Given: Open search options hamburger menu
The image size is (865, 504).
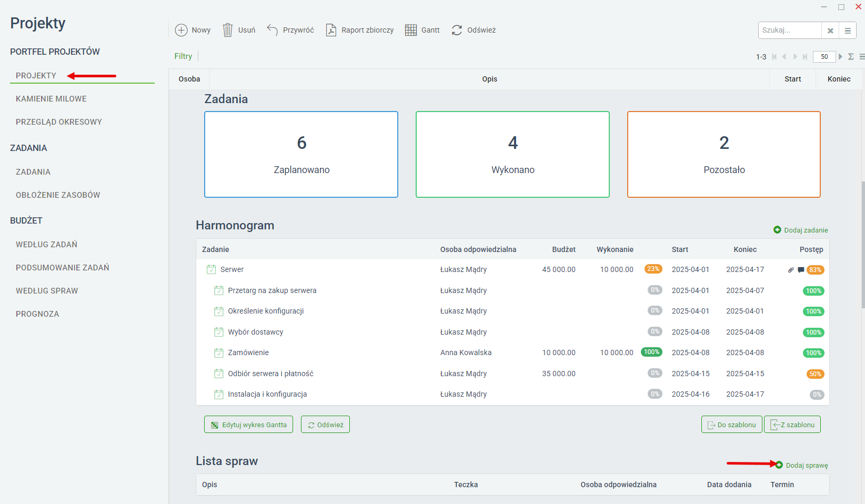Looking at the screenshot, I should (848, 31).
